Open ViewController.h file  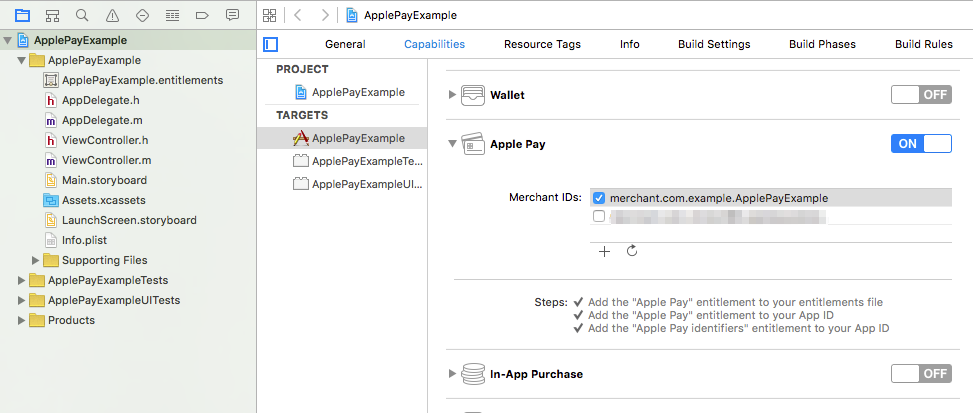tap(106, 140)
